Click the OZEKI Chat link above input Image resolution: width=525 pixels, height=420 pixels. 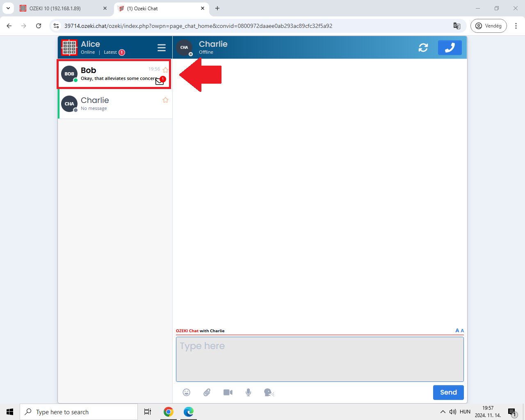(x=187, y=331)
